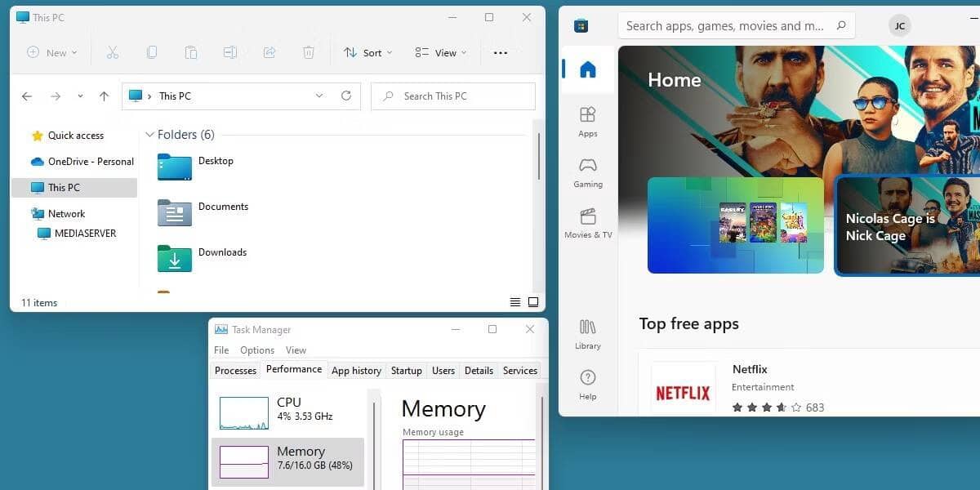
Task: Click the Cut scissors icon in File Explorer
Action: pos(113,52)
